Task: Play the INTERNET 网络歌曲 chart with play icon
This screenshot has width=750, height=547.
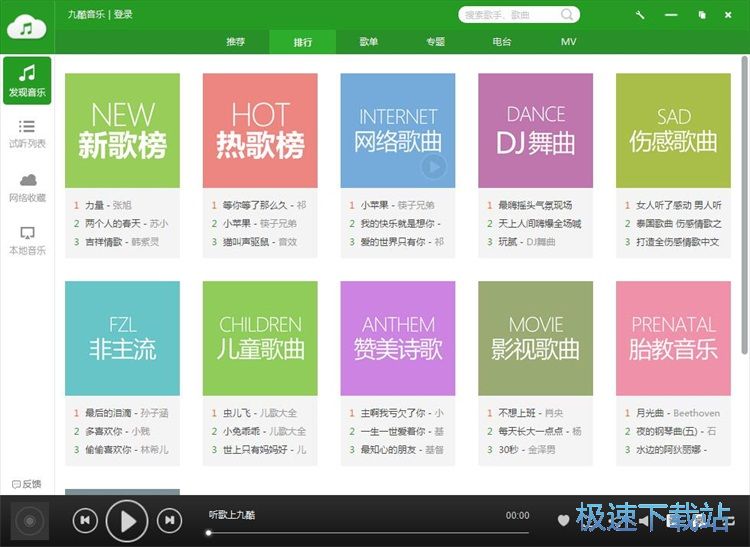Action: pos(434,167)
